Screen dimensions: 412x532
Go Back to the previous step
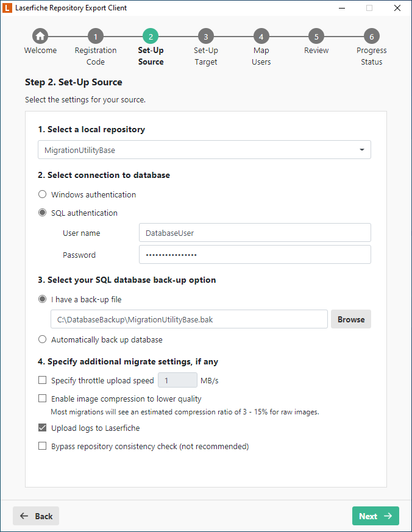pyautogui.click(x=35, y=516)
